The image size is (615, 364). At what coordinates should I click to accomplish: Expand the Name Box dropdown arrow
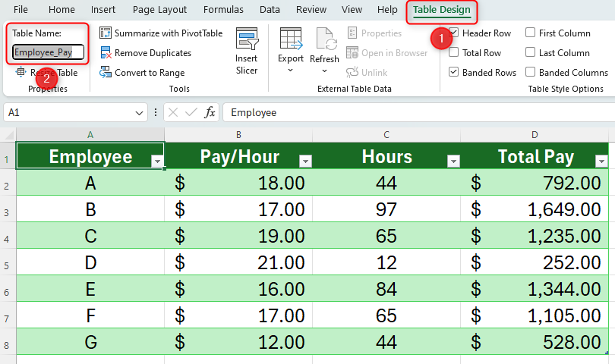coord(140,112)
